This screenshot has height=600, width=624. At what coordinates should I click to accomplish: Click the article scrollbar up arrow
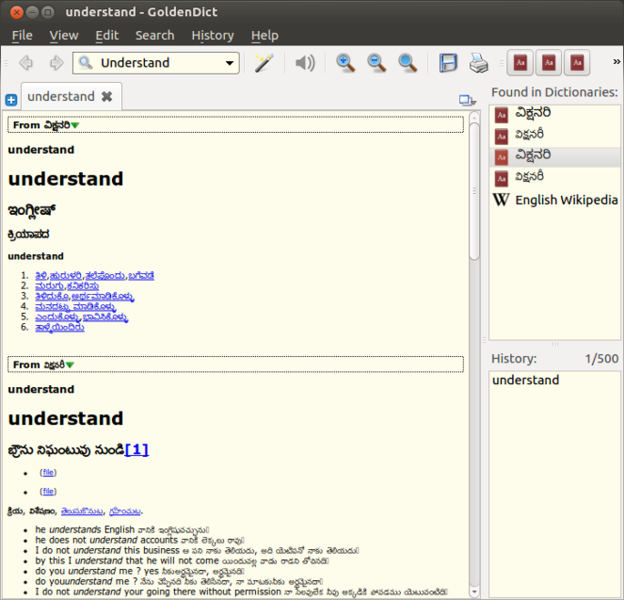(x=474, y=117)
